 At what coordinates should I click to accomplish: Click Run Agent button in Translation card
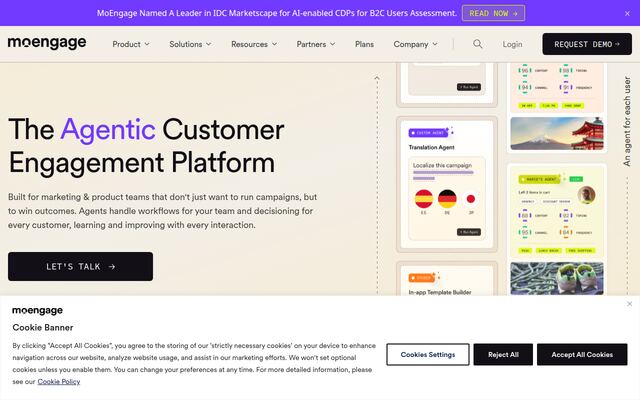pyautogui.click(x=469, y=232)
